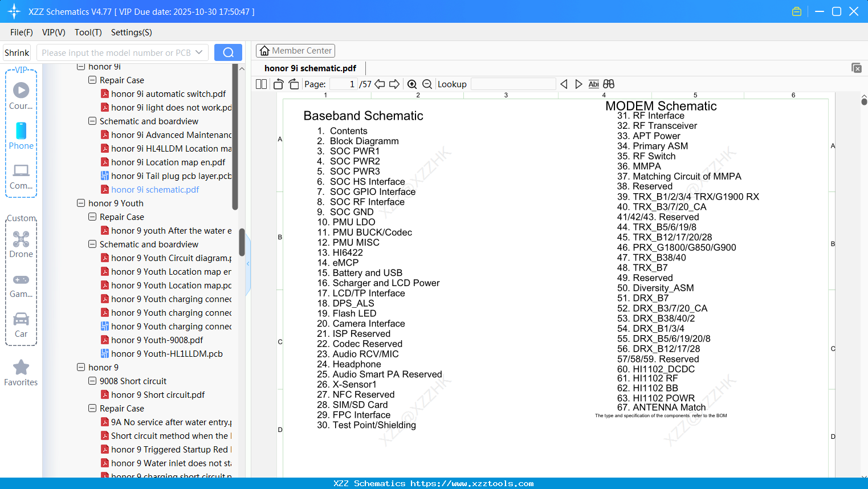
Task: Open Short circuit method when the file
Action: click(166, 436)
